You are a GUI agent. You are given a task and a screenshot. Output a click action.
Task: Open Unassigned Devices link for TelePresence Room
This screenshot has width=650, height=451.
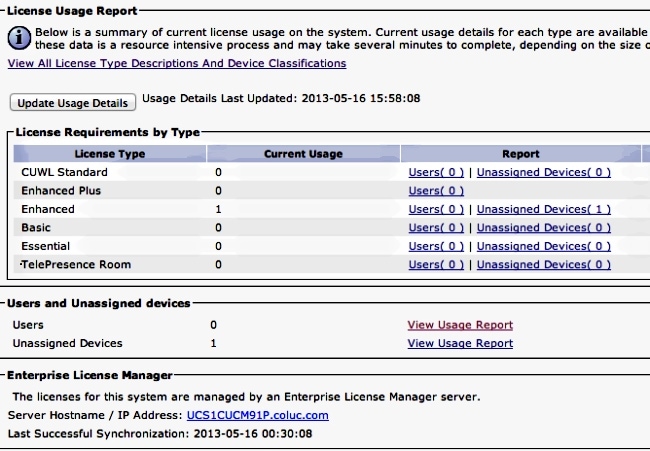click(543, 264)
